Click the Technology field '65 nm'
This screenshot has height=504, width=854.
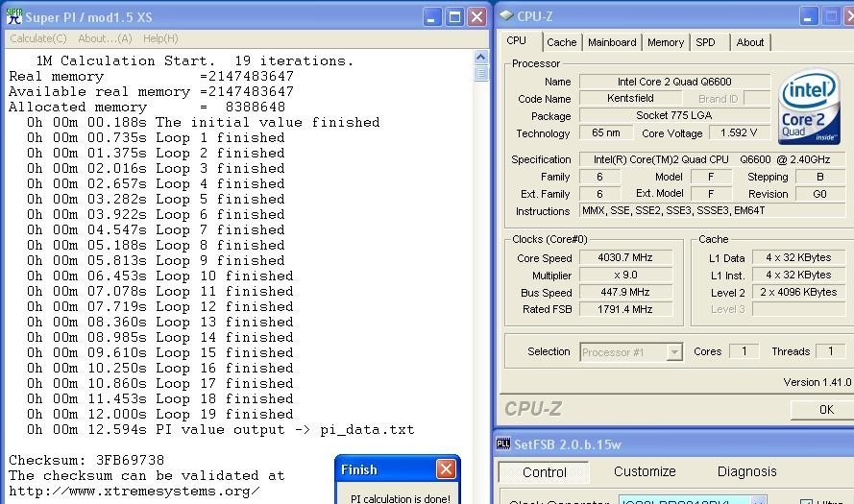[x=605, y=132]
